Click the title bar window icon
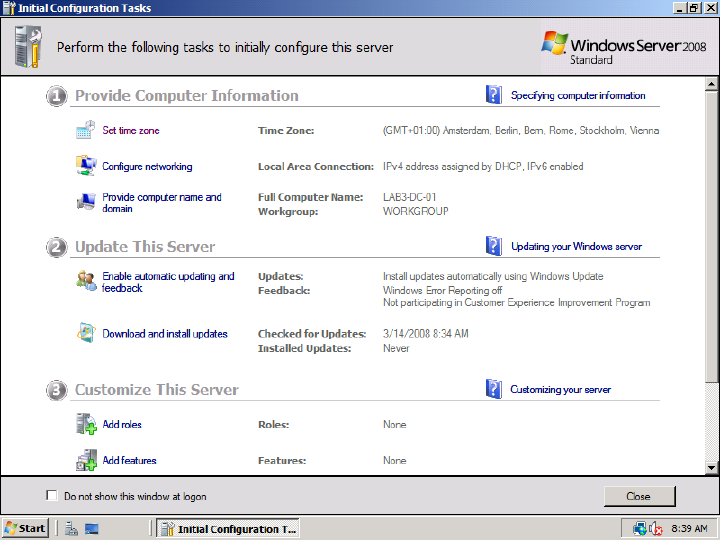This screenshot has width=720, height=540. 9,8
